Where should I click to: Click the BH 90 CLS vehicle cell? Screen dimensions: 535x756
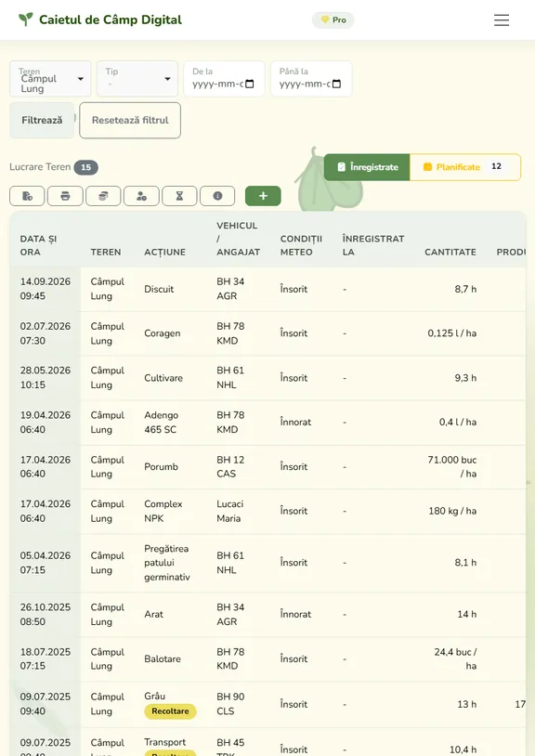tap(230, 704)
